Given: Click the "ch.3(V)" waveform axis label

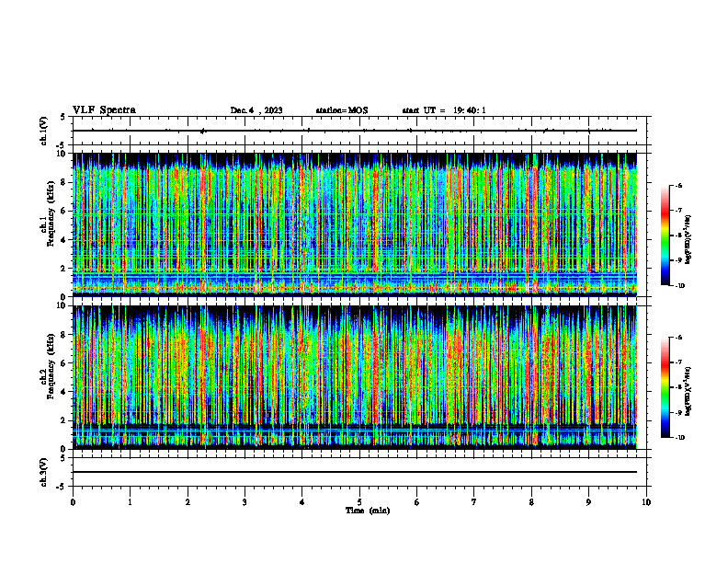Looking at the screenshot, I should click(x=44, y=472).
